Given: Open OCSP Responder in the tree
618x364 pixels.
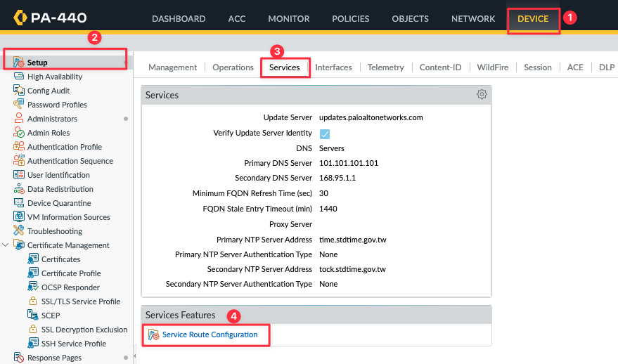Looking at the screenshot, I should (x=70, y=287).
